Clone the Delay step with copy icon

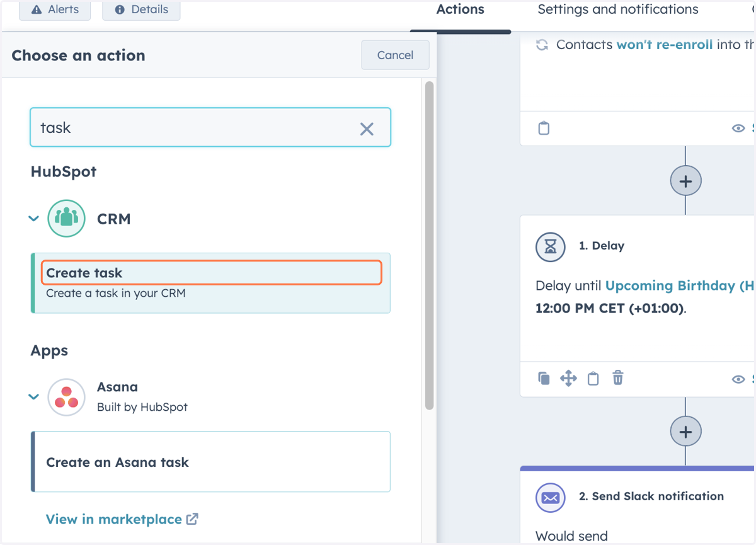pos(544,379)
